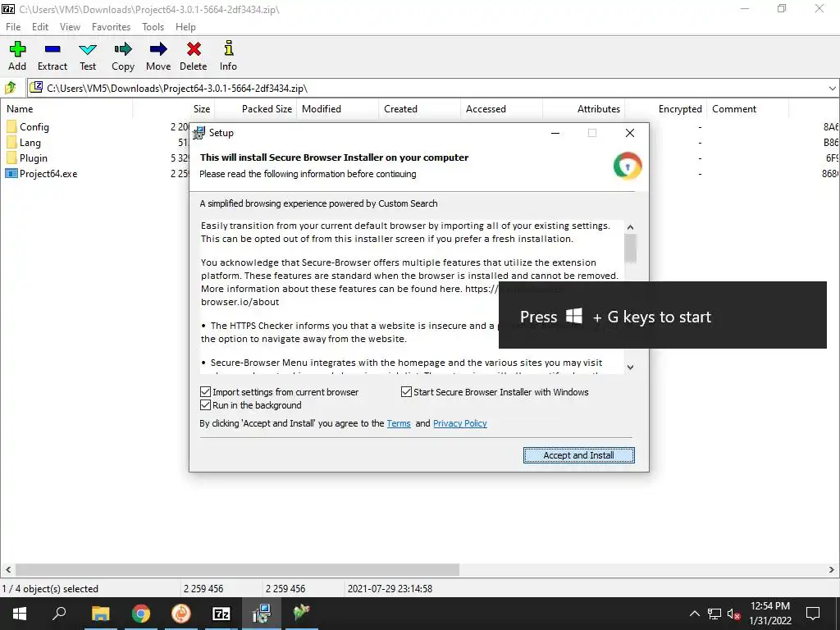The height and width of the screenshot is (630, 840).
Task: Switch to Setup installer taskbar icon
Action: 262,614
